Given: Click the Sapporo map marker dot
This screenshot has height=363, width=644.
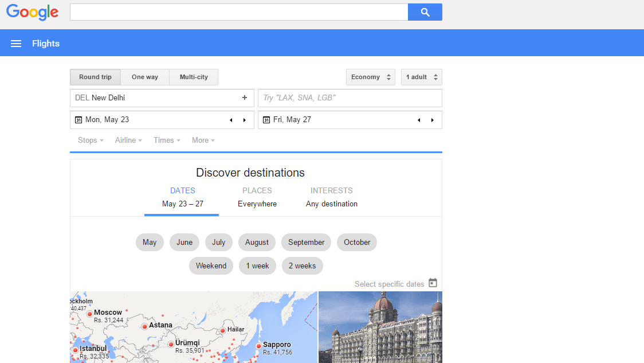Looking at the screenshot, I should coord(259,346).
